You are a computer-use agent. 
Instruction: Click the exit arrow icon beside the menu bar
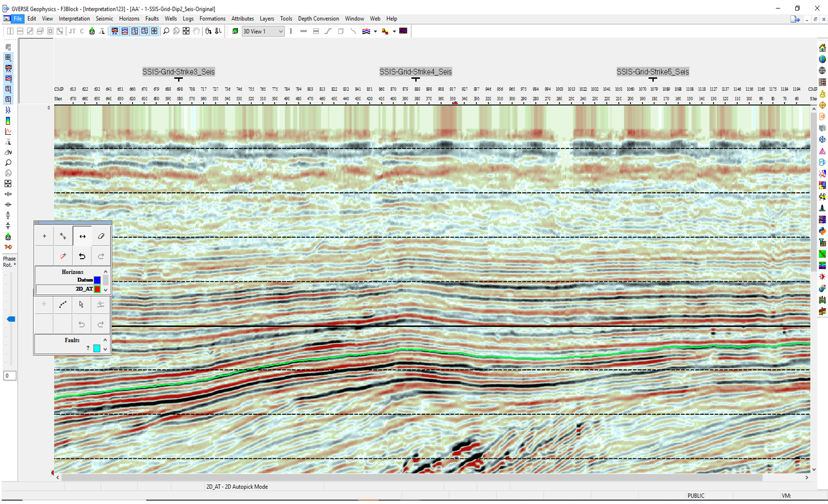tap(795, 19)
